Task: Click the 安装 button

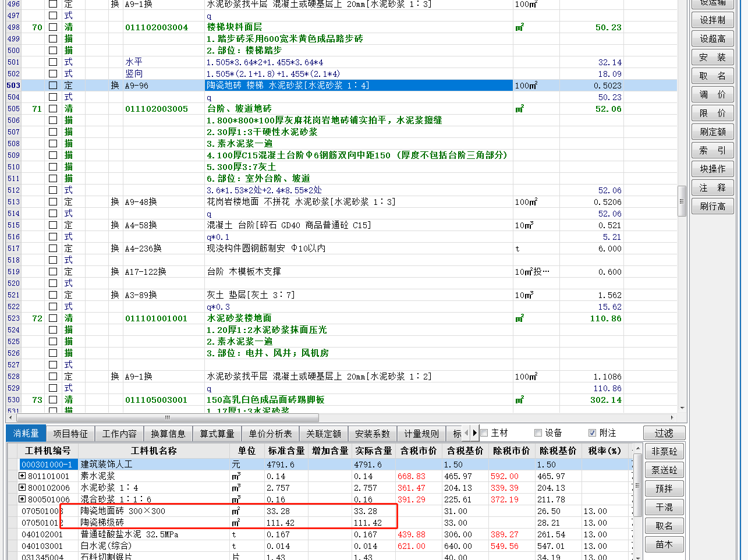Action: click(712, 57)
